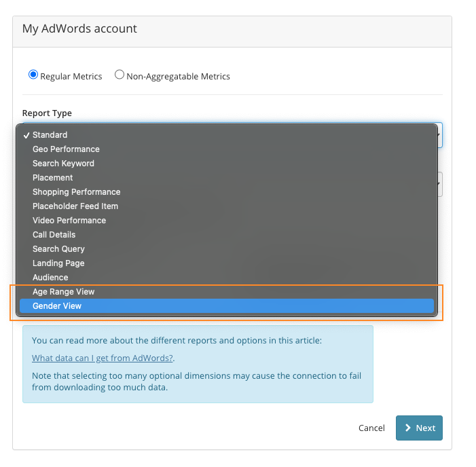476x467 pixels.
Task: Click the Next button
Action: point(419,428)
